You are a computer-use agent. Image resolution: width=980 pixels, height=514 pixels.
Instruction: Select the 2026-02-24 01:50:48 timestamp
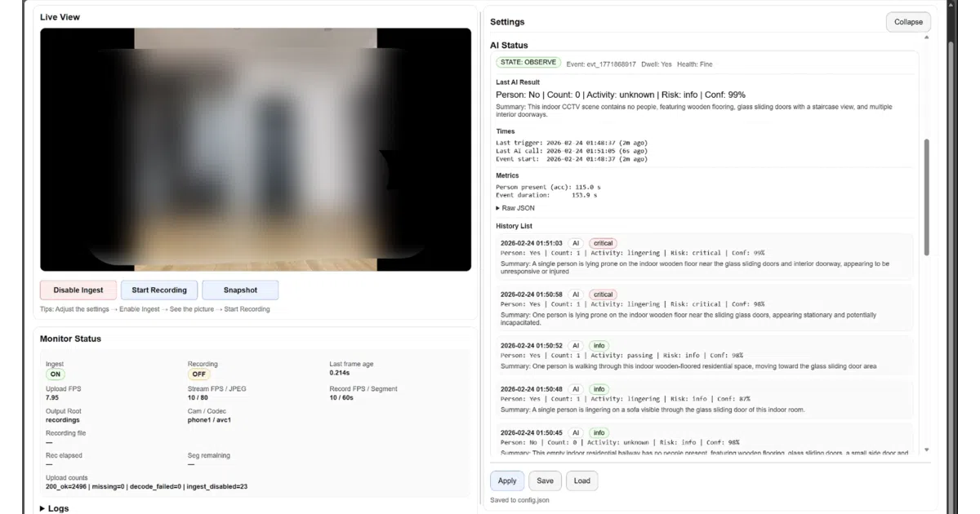[x=532, y=389]
